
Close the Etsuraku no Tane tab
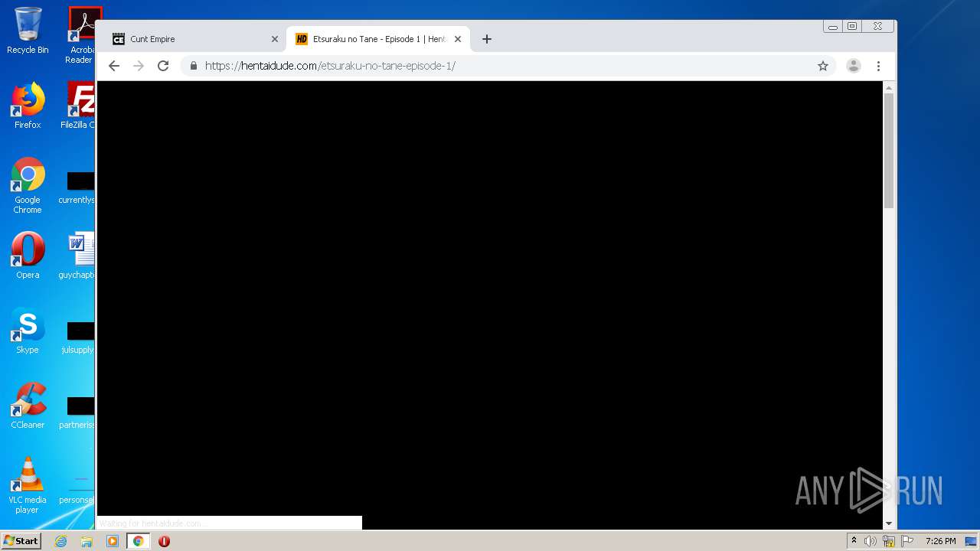(458, 39)
